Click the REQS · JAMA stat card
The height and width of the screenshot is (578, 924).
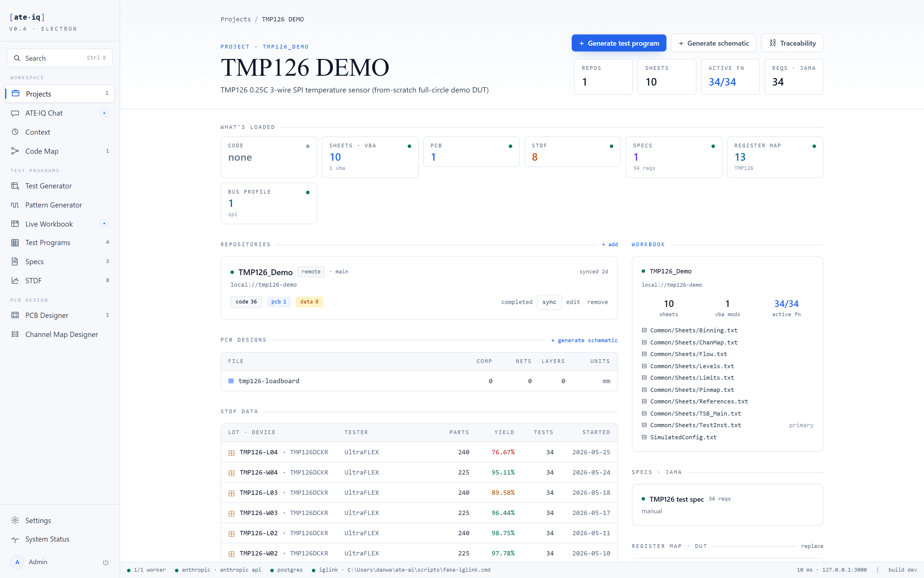tap(794, 77)
